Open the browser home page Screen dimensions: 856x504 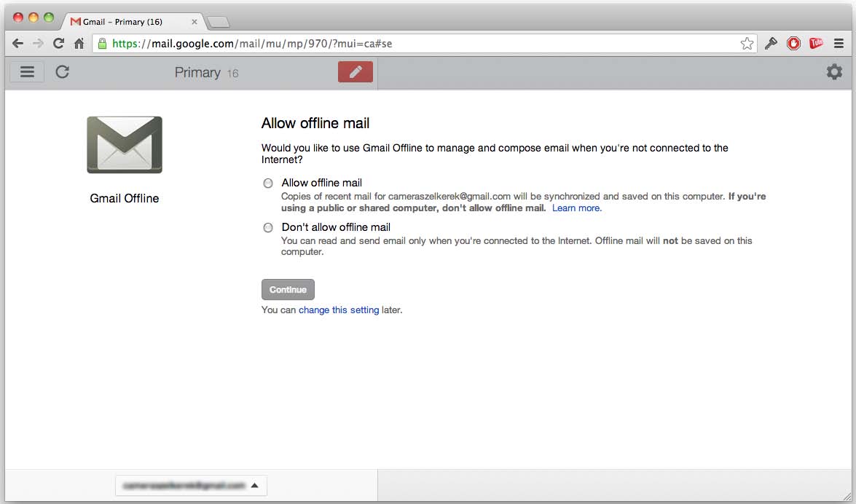click(79, 44)
